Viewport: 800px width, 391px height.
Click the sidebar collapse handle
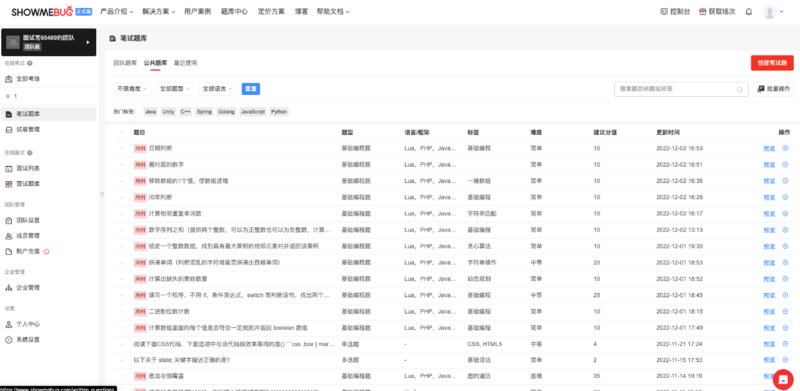click(x=102, y=194)
